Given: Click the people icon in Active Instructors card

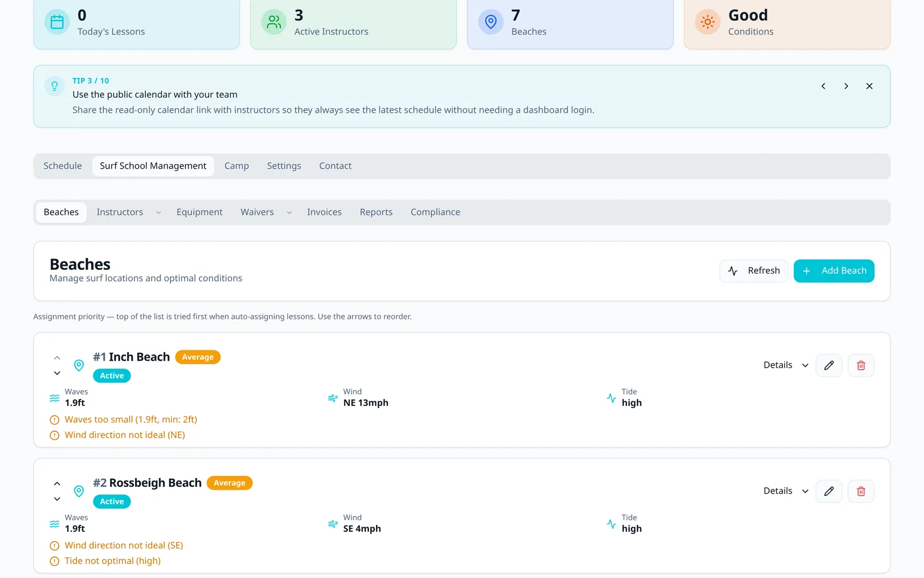Looking at the screenshot, I should pos(274,22).
